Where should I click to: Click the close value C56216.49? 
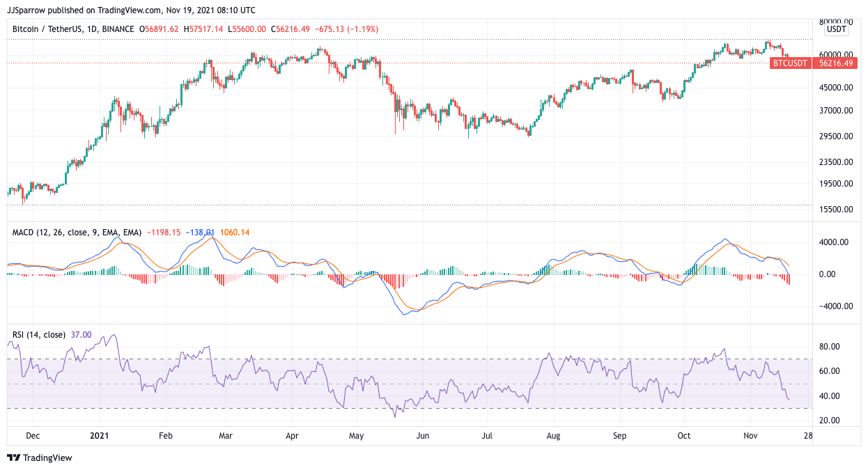coord(291,29)
